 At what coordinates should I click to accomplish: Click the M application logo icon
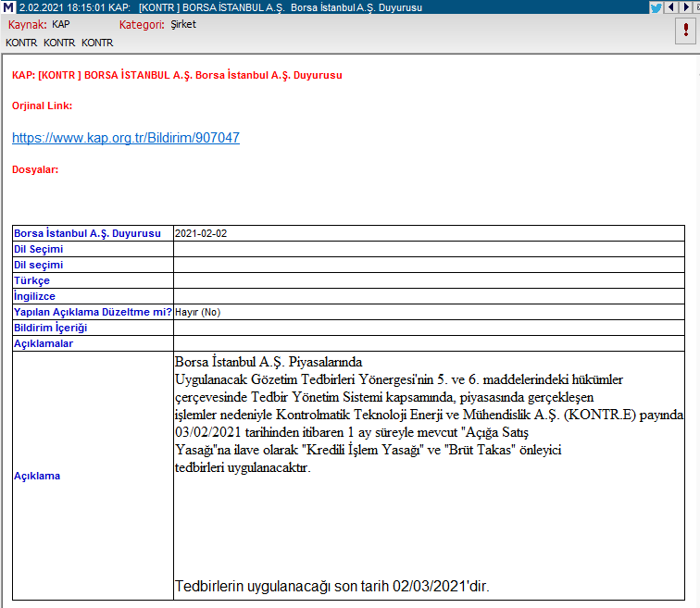coord(8,7)
